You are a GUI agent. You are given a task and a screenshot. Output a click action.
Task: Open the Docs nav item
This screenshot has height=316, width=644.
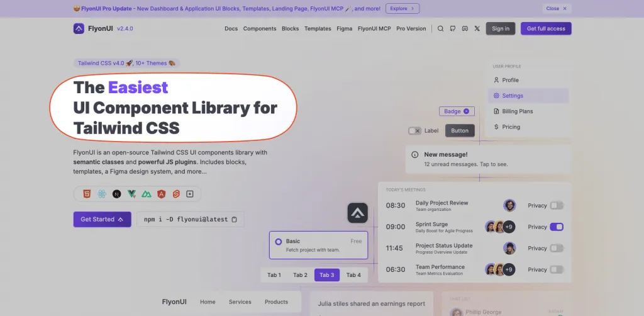click(231, 29)
